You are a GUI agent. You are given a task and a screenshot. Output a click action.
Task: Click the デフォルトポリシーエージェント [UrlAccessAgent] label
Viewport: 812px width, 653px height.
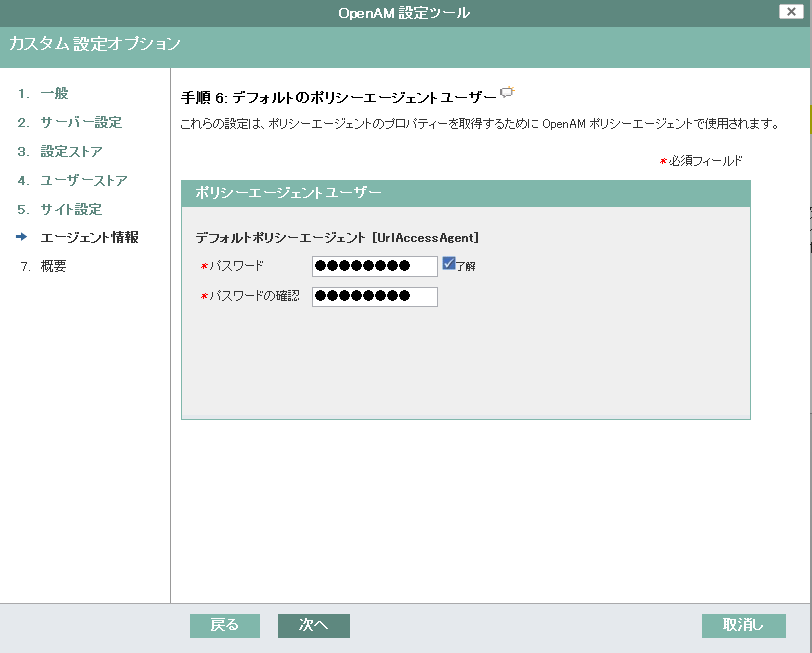[x=337, y=238]
